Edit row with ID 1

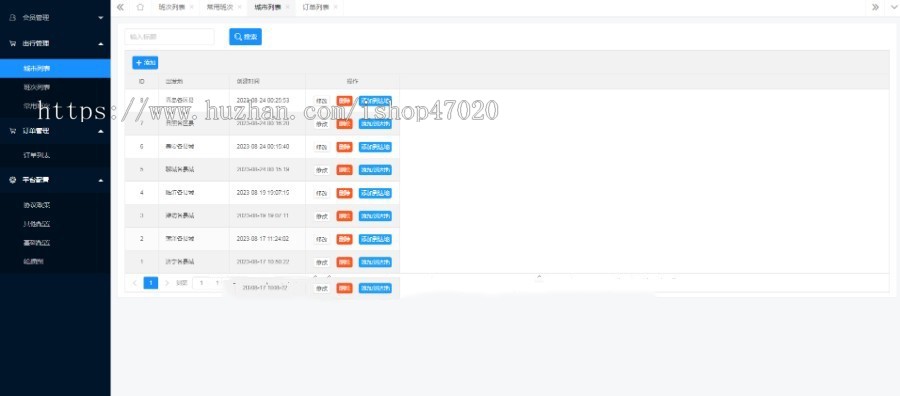click(321, 262)
